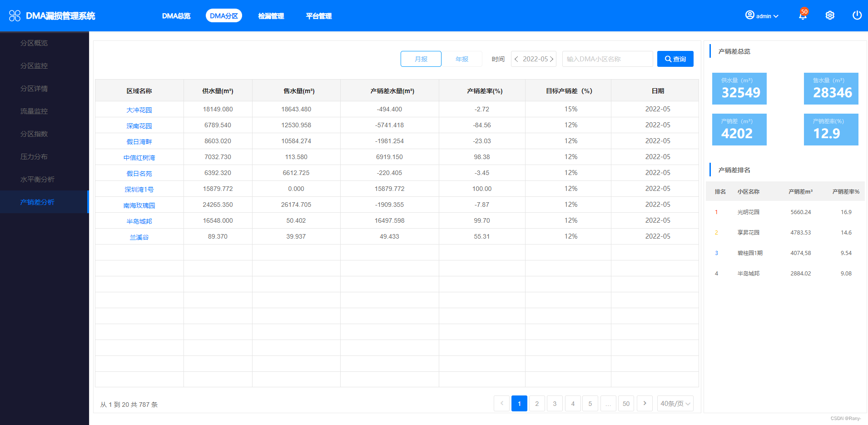868x425 pixels.
Task: Select 压力分布 in the sidebar
Action: (34, 156)
